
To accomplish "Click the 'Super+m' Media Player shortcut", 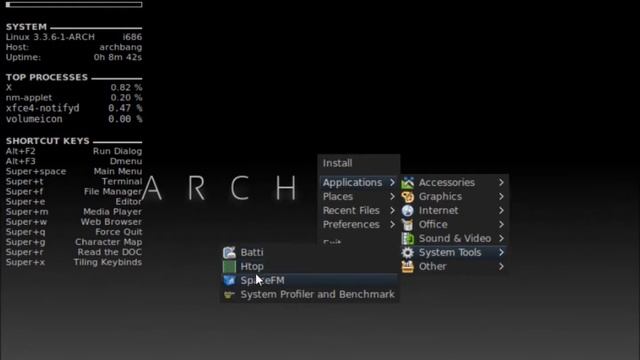I will (x=74, y=211).
